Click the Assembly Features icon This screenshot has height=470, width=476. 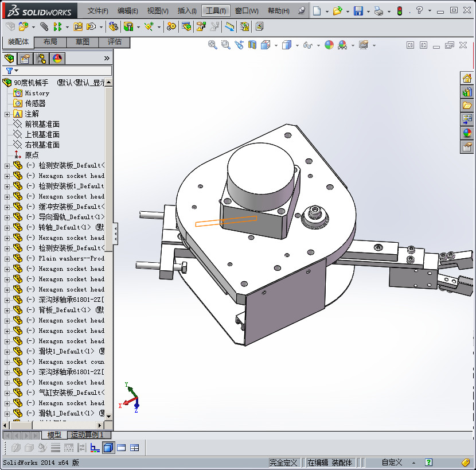tap(128, 27)
